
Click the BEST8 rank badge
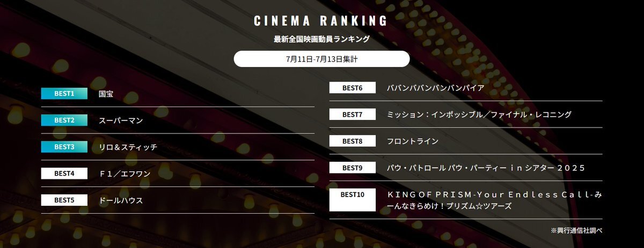point(352,141)
